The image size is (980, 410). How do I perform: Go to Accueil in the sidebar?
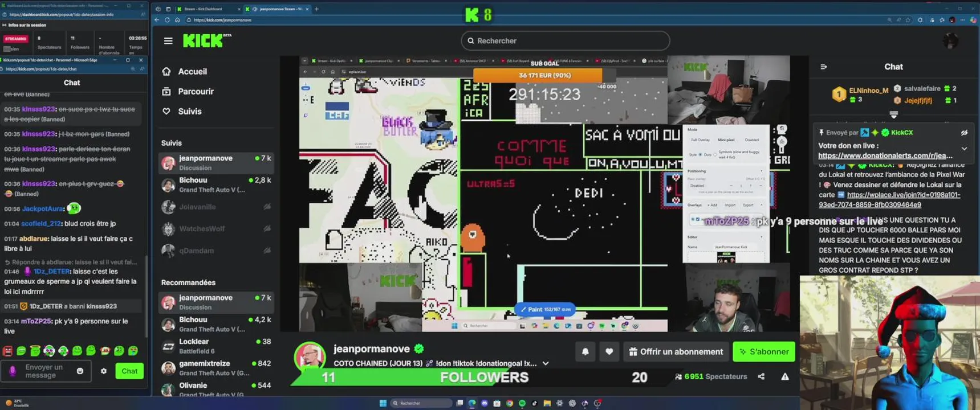coord(185,72)
